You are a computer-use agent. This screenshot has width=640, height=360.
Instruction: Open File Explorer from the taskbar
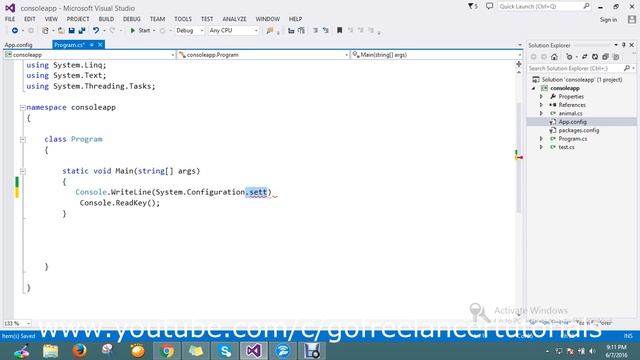51,351
